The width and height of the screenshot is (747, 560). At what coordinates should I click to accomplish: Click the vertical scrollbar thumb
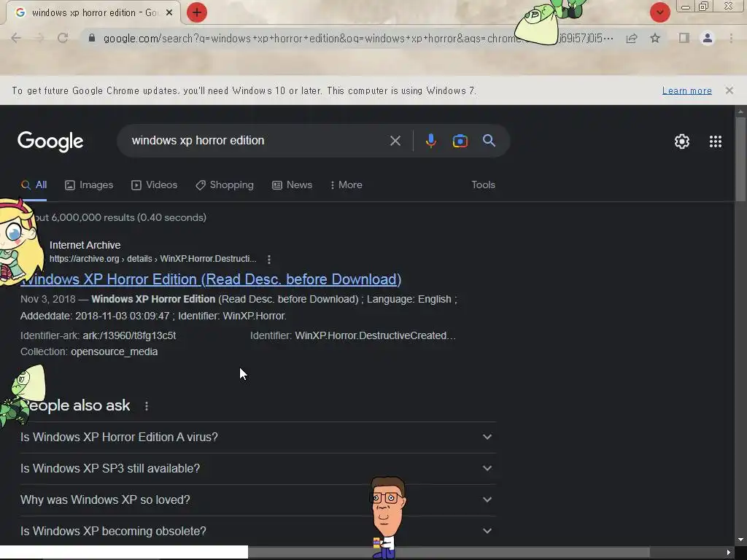740,159
